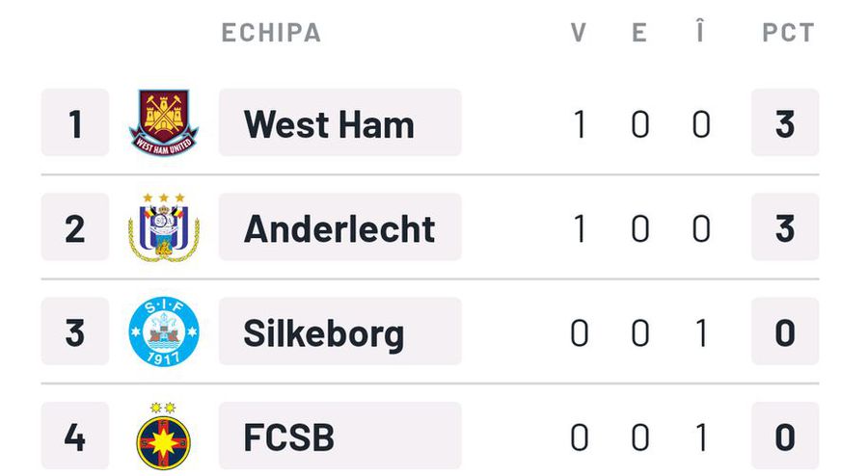Click the E draws column header

click(x=639, y=33)
